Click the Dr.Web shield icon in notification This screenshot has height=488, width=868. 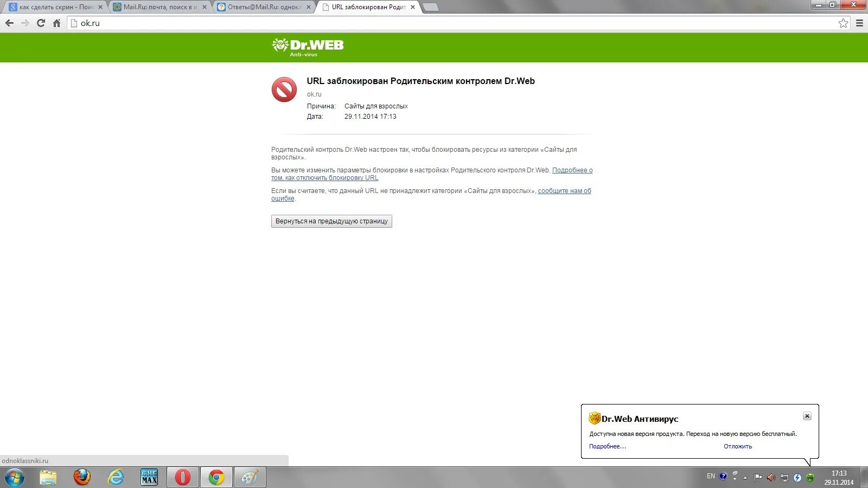pyautogui.click(x=595, y=418)
